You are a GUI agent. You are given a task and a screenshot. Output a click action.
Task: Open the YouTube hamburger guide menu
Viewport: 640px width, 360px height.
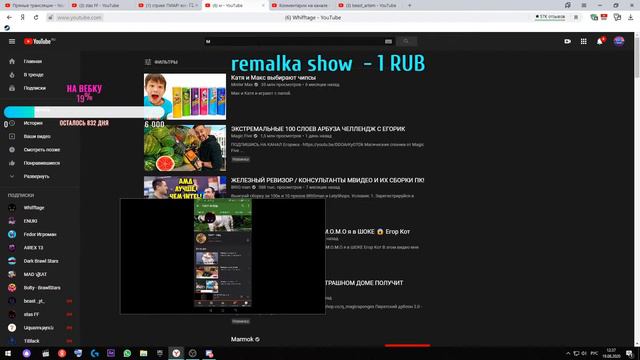[12, 41]
